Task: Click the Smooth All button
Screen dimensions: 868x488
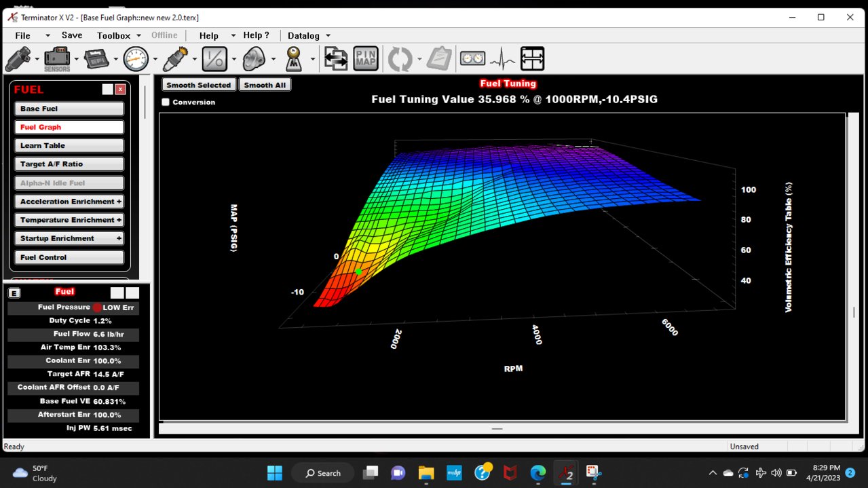Action: pyautogui.click(x=265, y=85)
